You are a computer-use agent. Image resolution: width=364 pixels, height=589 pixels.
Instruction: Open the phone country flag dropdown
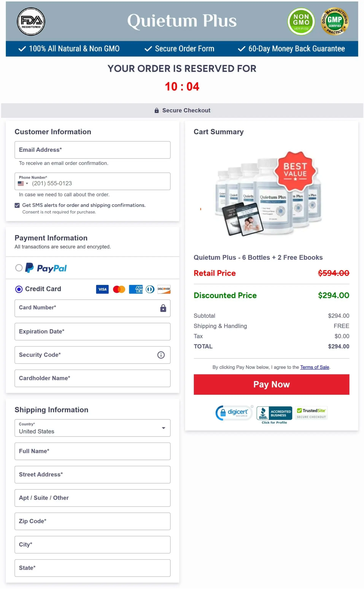click(x=23, y=183)
